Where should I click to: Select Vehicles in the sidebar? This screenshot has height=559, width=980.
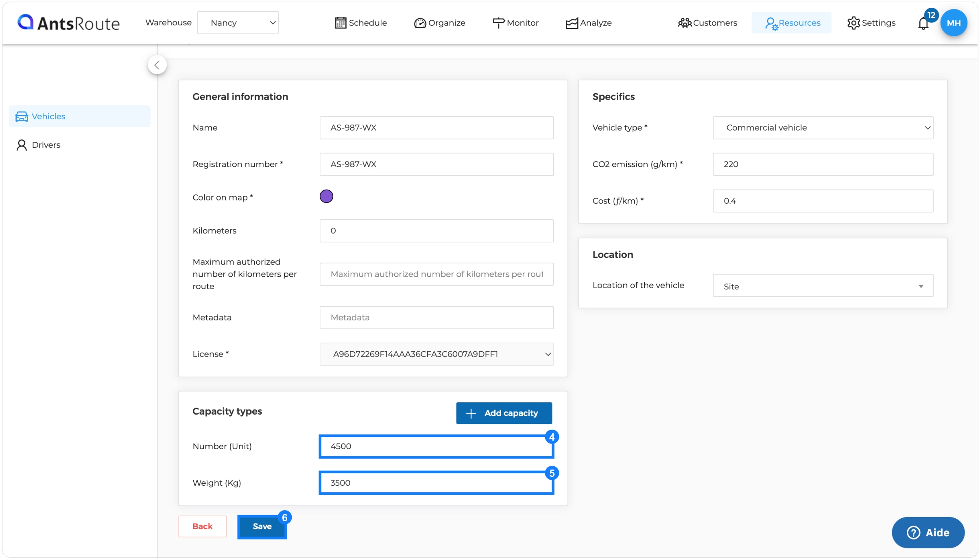(x=79, y=116)
